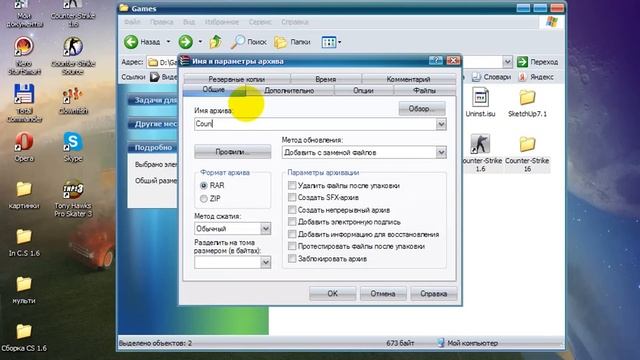Image resolution: width=640 pixels, height=360 pixels.
Task: Open Forward button history dropdown arrow
Action: [200, 42]
